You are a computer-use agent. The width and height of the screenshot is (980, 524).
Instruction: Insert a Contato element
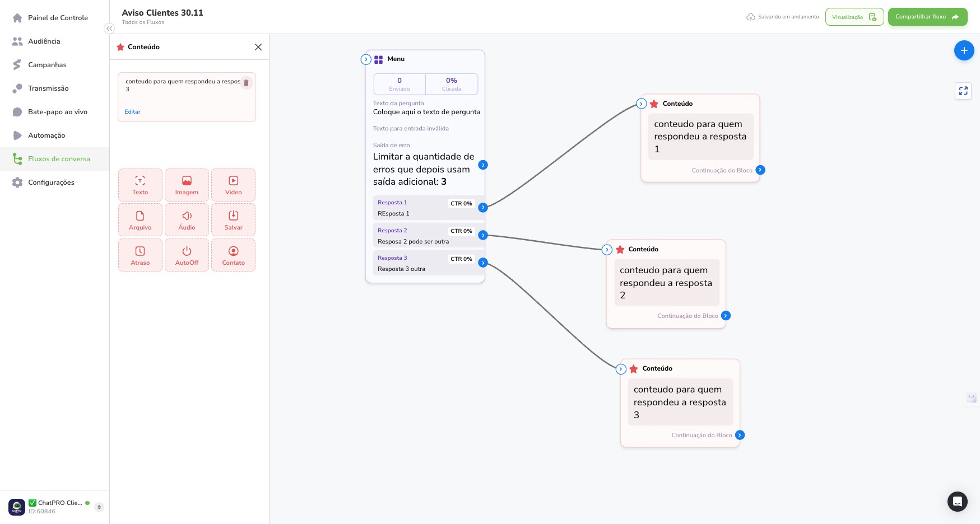(x=233, y=256)
